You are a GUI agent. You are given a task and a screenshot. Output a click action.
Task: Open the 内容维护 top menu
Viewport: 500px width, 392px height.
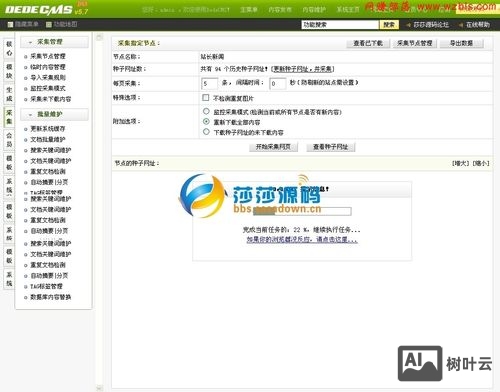pyautogui.click(x=314, y=10)
